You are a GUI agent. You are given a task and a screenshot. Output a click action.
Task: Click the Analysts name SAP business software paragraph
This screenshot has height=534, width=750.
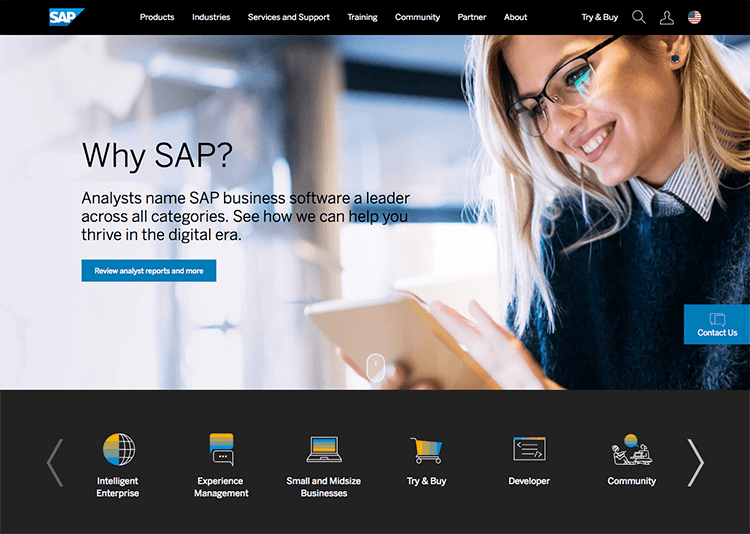pos(245,216)
